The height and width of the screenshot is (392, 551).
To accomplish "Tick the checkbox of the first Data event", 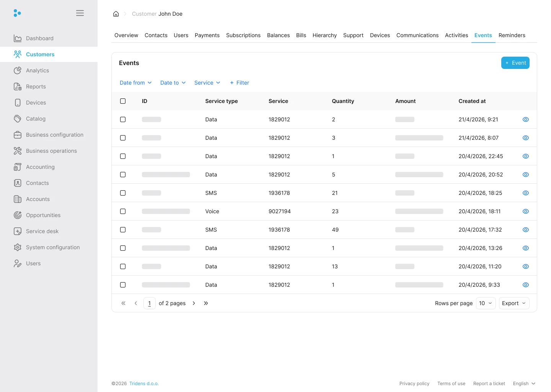I will tap(123, 119).
